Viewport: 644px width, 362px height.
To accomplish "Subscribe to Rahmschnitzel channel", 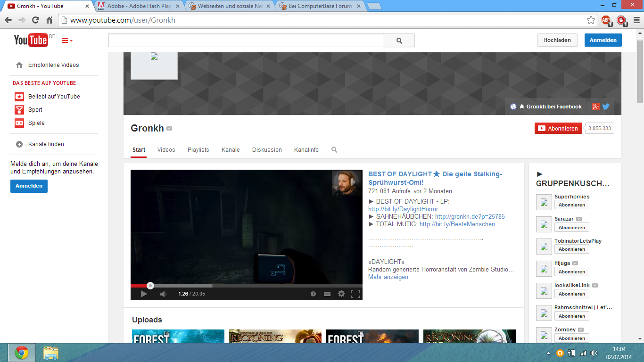I will tap(571, 316).
